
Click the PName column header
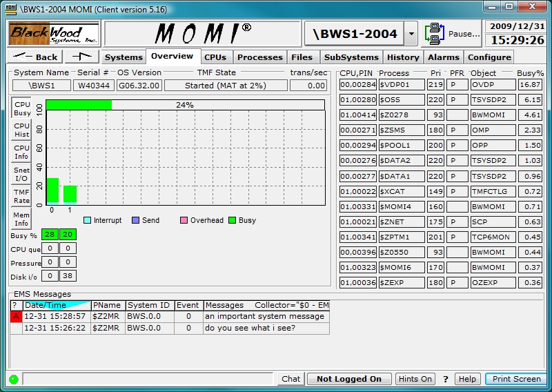[107, 305]
